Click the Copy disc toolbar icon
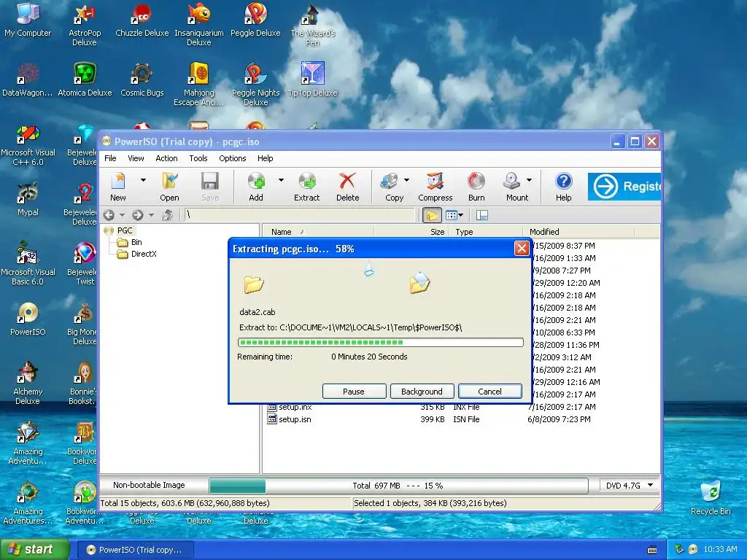 coord(393,187)
